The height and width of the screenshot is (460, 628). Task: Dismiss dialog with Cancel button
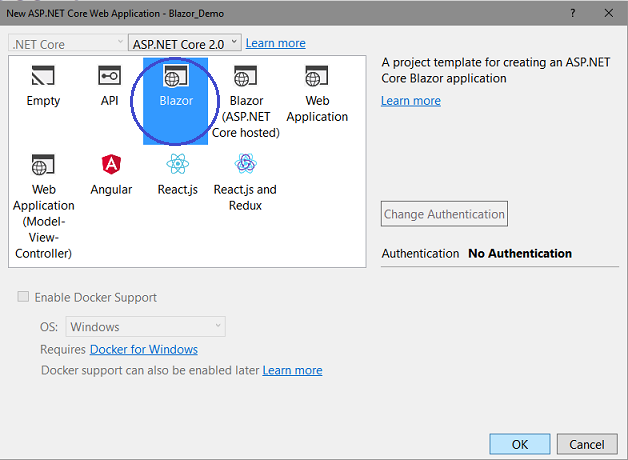coord(587,444)
